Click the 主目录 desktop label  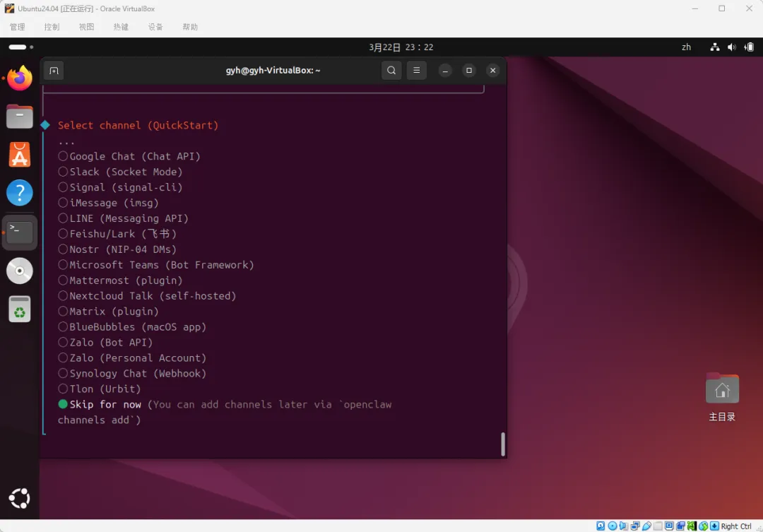pos(722,417)
